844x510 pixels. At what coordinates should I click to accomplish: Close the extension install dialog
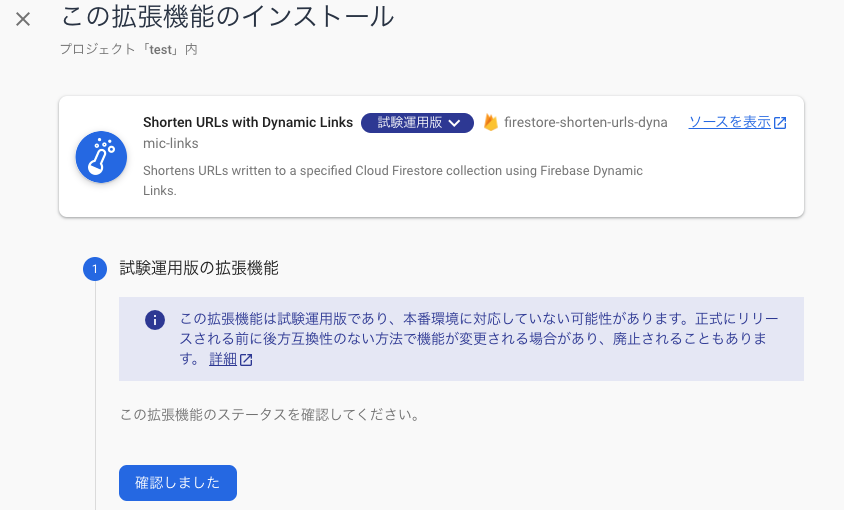(x=23, y=19)
